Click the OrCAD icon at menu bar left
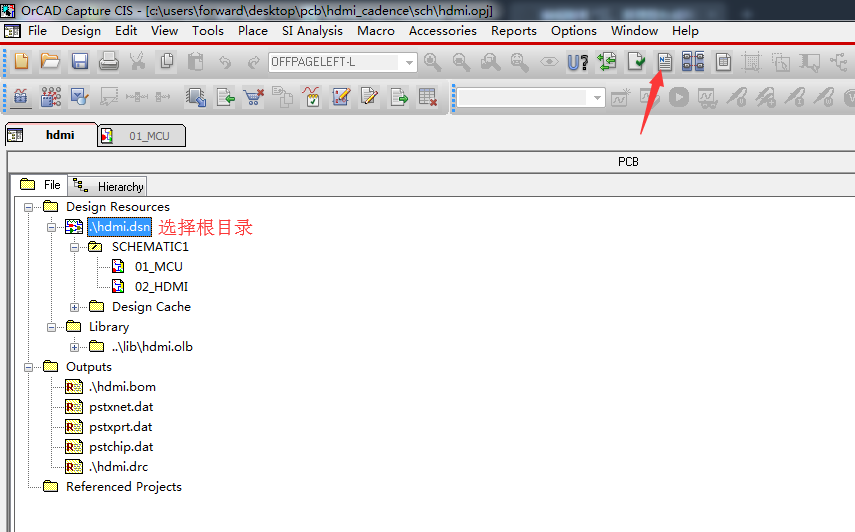 12,31
